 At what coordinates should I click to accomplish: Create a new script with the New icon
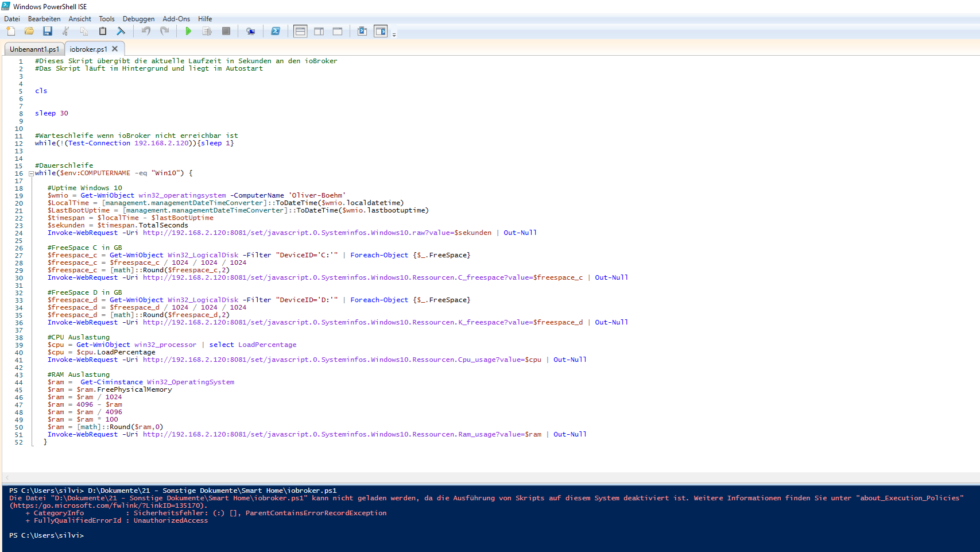[x=11, y=31]
